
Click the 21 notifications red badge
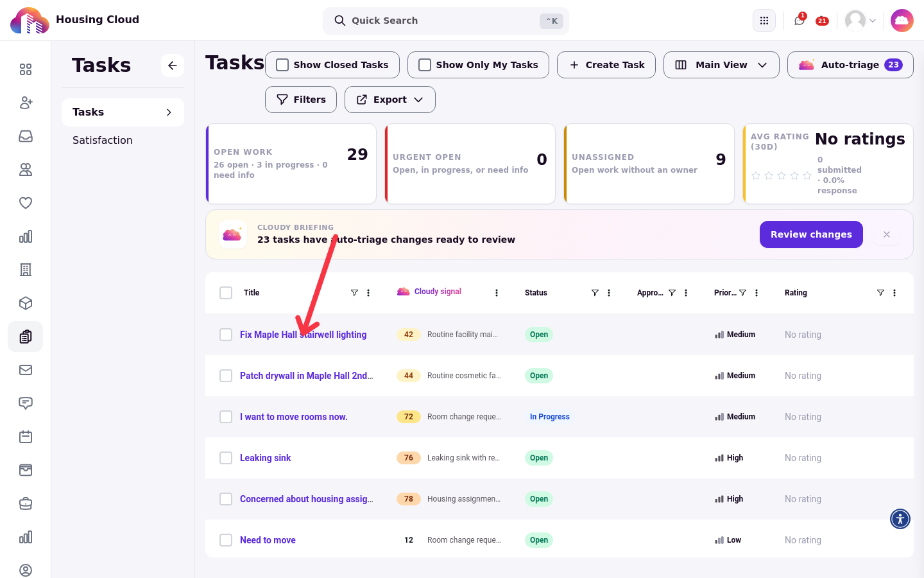822,21
